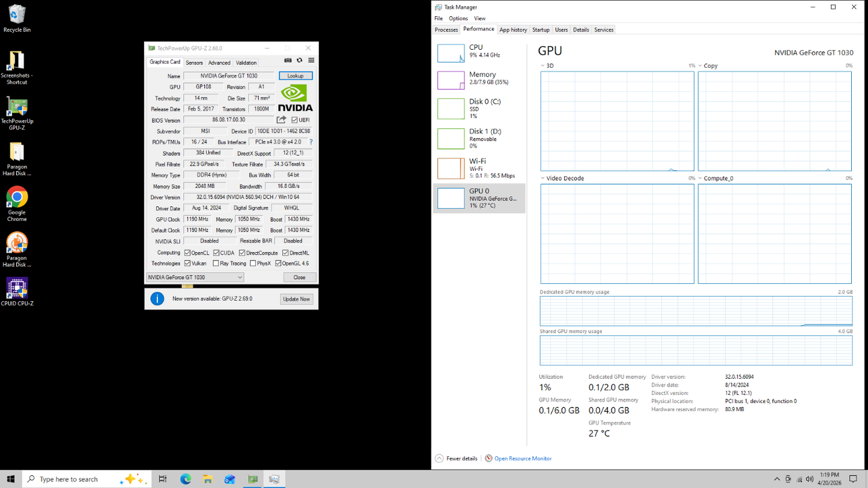Click the Close button in GPU-Z
Screen dimensions: 868x488
(x=299, y=277)
